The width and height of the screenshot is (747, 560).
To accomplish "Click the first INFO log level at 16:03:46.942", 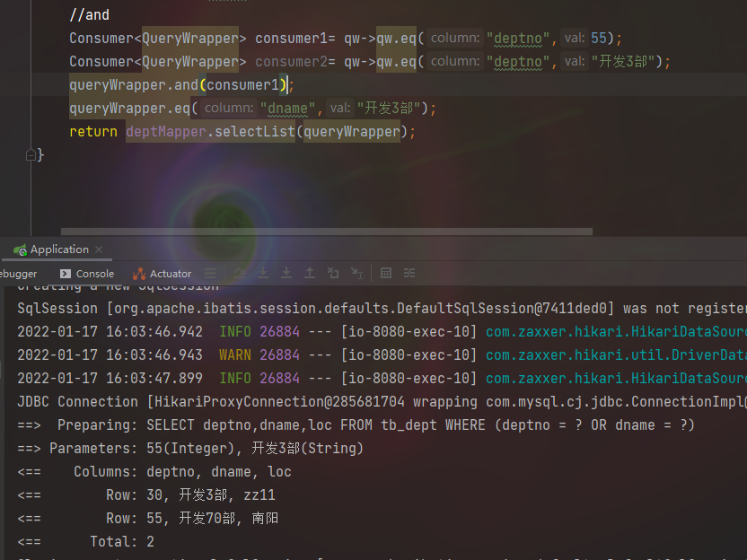I will [x=235, y=331].
